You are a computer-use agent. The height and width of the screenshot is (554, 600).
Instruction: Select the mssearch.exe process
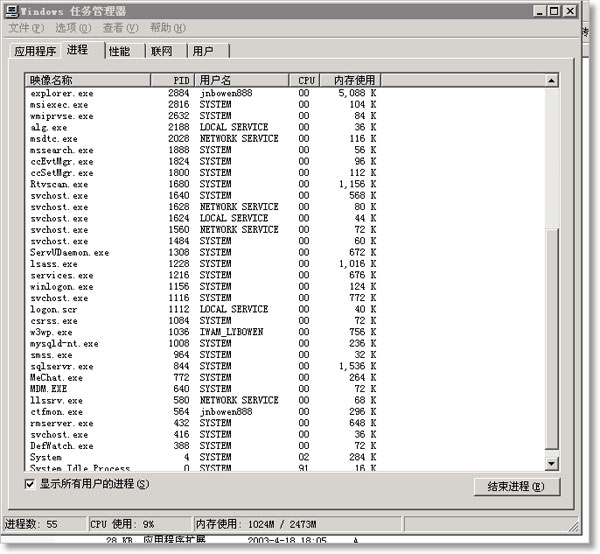pyautogui.click(x=203, y=150)
